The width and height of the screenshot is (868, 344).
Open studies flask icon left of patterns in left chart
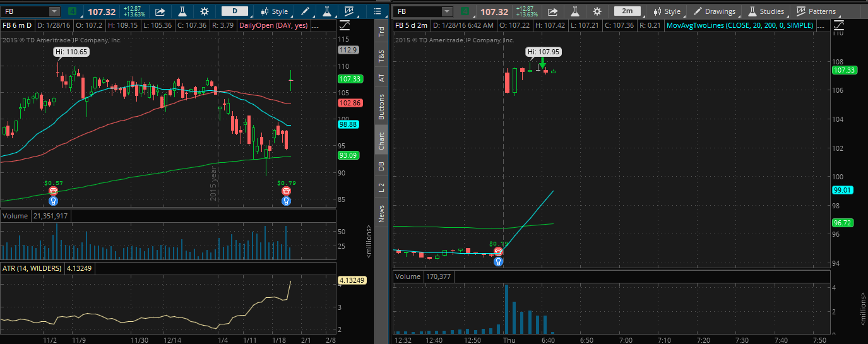pyautogui.click(x=326, y=11)
